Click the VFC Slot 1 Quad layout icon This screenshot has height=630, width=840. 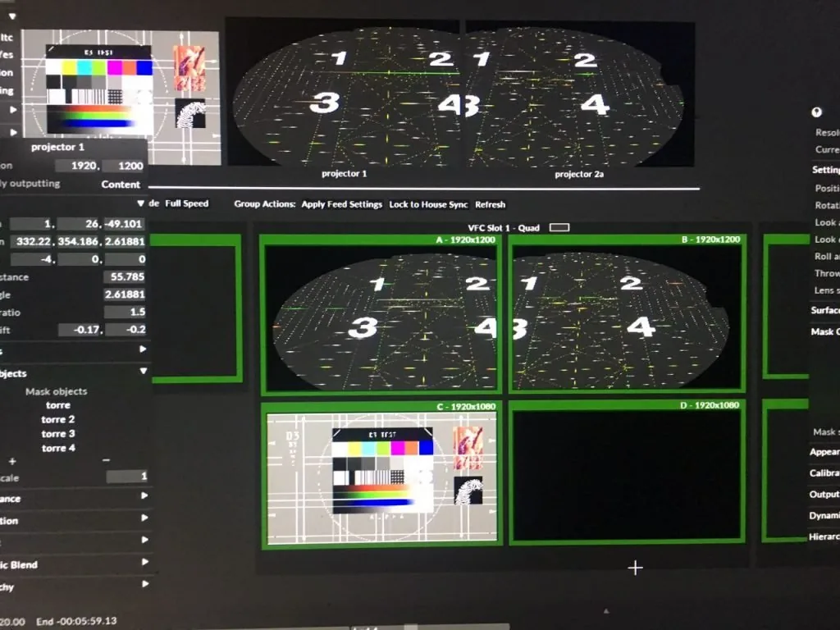pyautogui.click(x=559, y=228)
